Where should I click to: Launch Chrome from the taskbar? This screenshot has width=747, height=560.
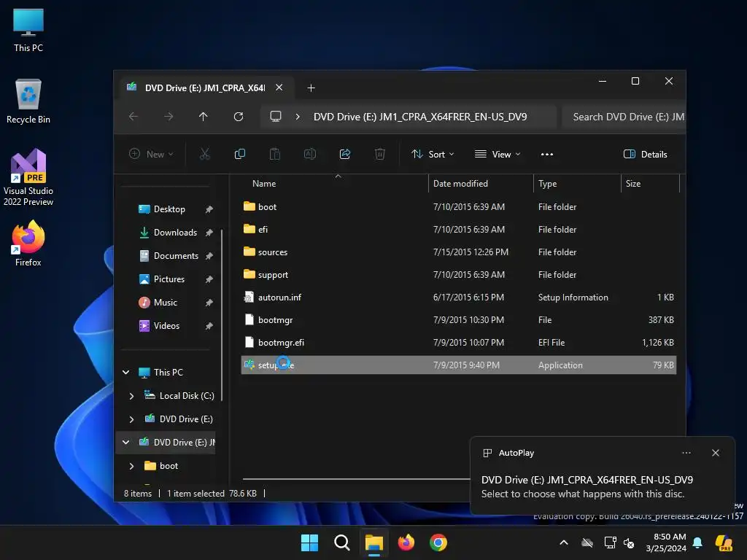[438, 542]
